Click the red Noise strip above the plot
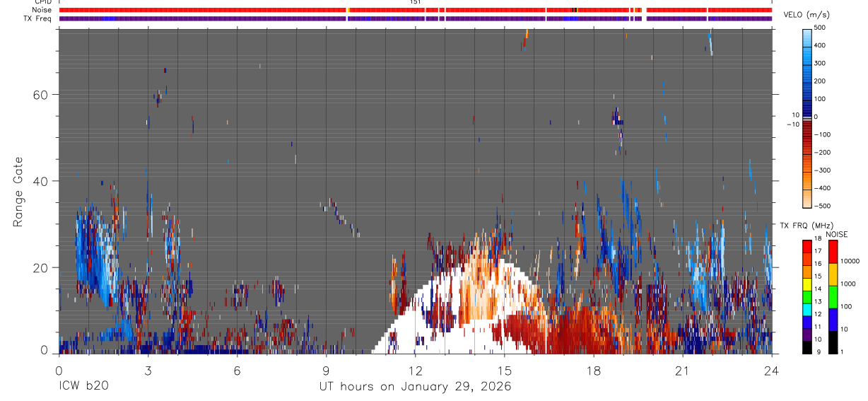The image size is (868, 401). (416, 10)
